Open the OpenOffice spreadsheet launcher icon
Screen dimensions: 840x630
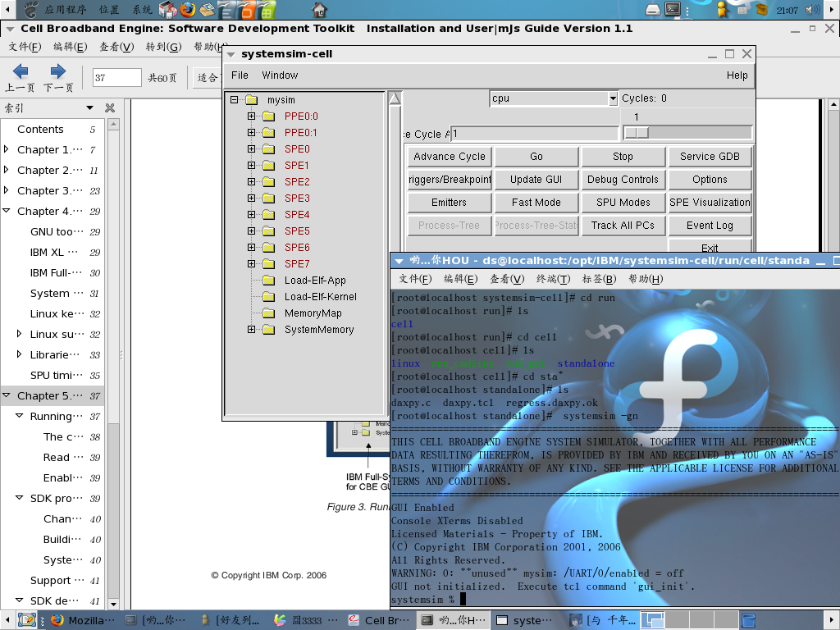[266, 9]
